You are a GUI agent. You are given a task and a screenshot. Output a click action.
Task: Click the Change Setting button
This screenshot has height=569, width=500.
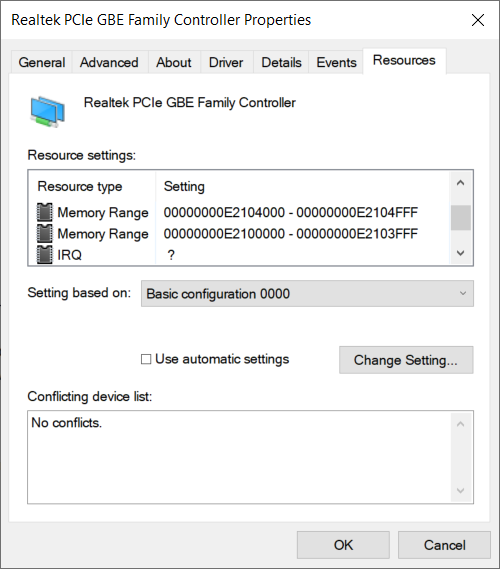(406, 360)
